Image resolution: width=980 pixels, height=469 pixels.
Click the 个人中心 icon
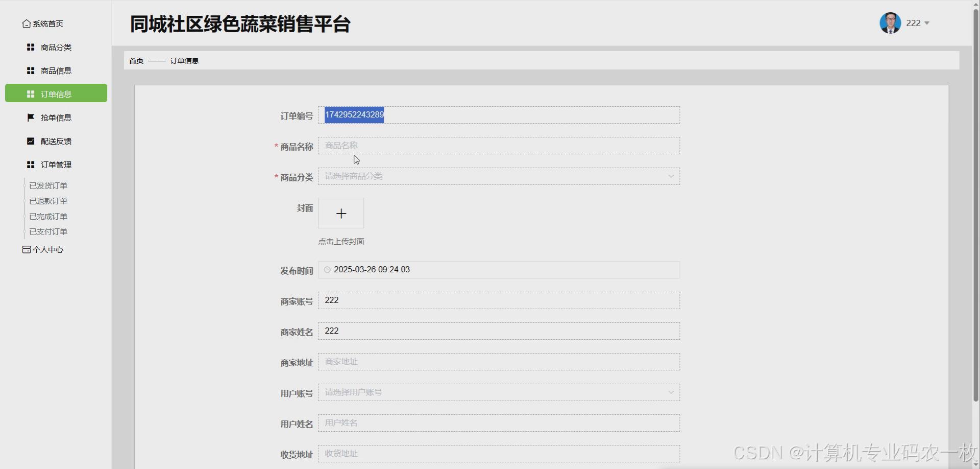[x=26, y=249]
